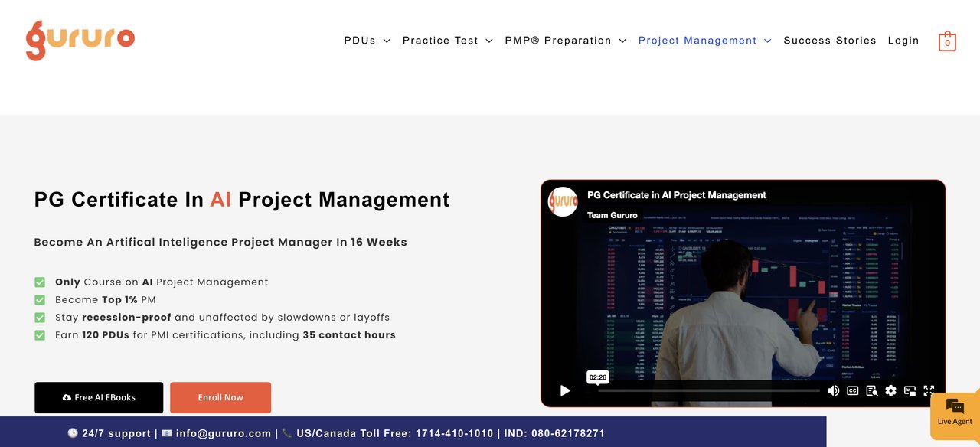Open the shopping cart icon
The height and width of the screenshot is (447, 980).
point(947,41)
